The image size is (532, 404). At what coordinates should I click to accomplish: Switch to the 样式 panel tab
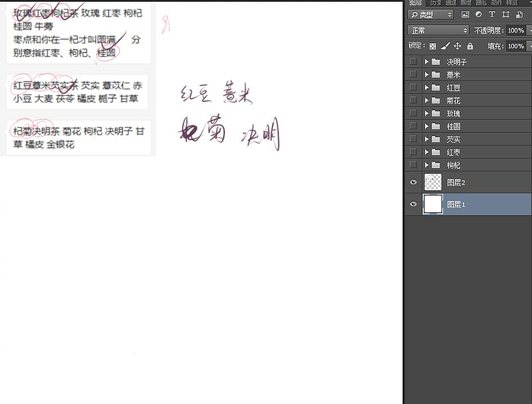[511, 3]
